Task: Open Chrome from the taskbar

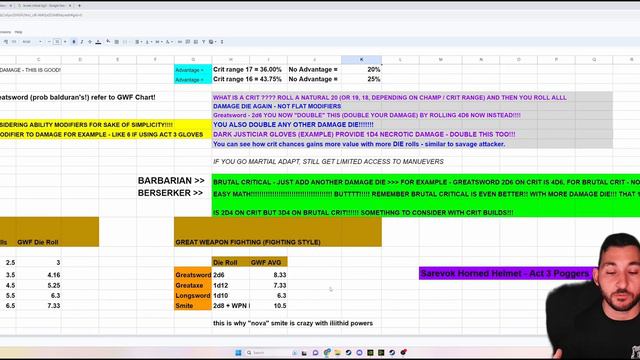Action: click(x=327, y=353)
